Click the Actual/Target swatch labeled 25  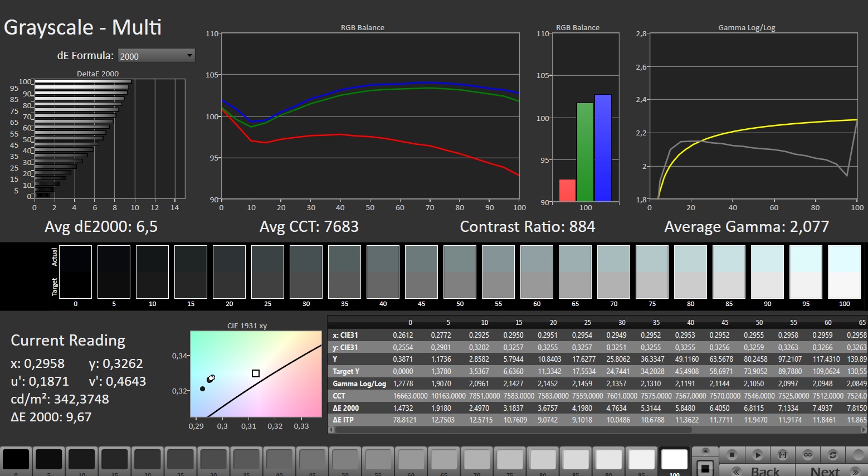(267, 272)
